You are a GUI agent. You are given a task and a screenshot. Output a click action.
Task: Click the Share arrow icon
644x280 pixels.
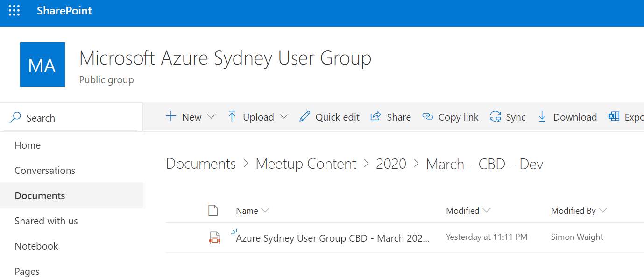tap(375, 116)
